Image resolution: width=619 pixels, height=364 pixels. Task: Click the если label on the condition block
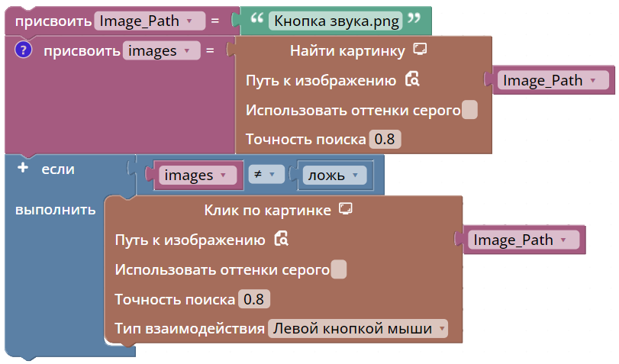58,169
